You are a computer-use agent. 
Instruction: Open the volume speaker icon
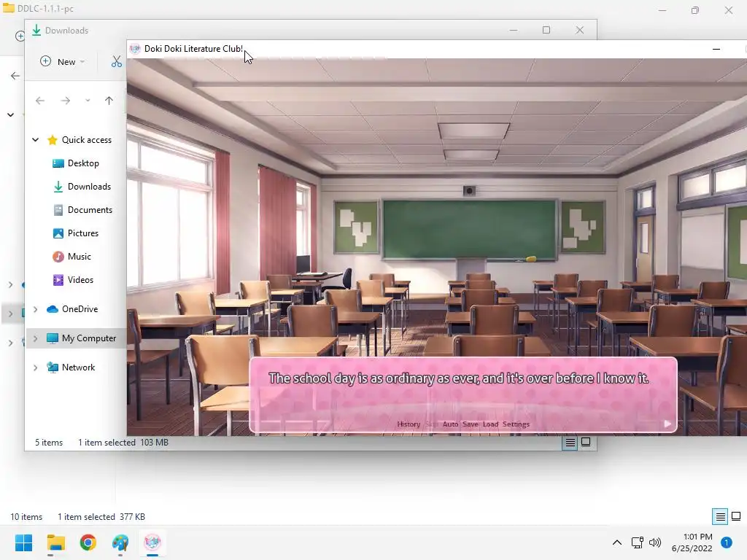pyautogui.click(x=655, y=542)
